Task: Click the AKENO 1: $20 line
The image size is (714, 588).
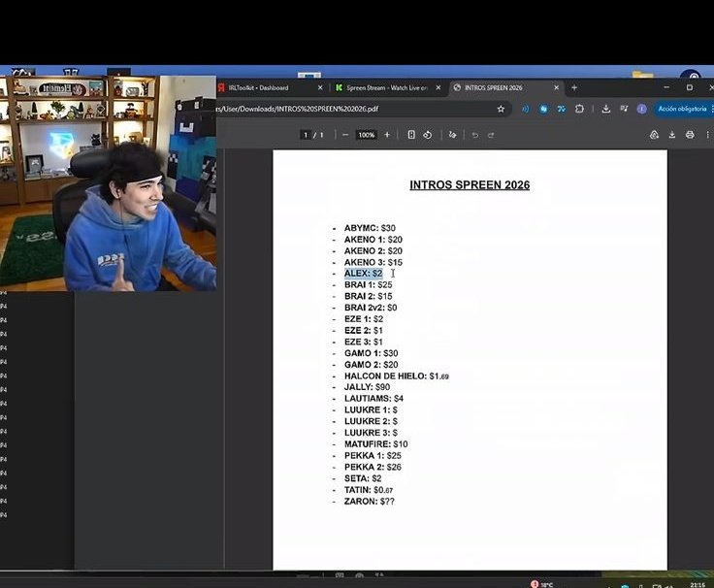Action: click(373, 240)
